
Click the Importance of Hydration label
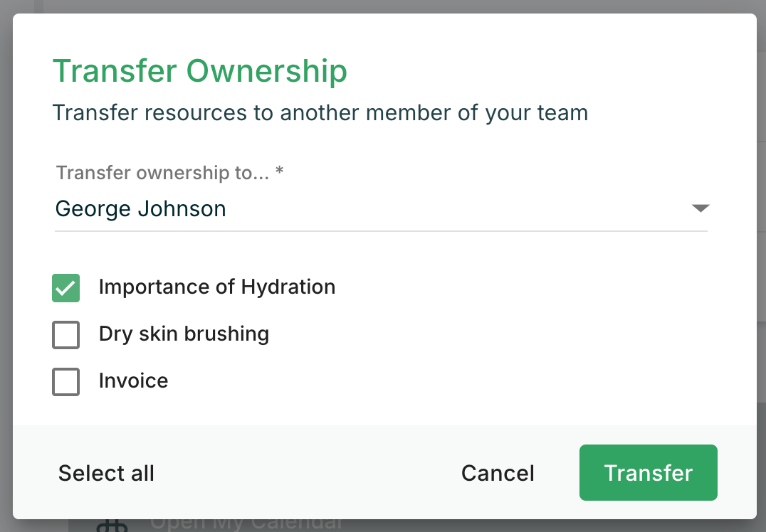tap(217, 287)
